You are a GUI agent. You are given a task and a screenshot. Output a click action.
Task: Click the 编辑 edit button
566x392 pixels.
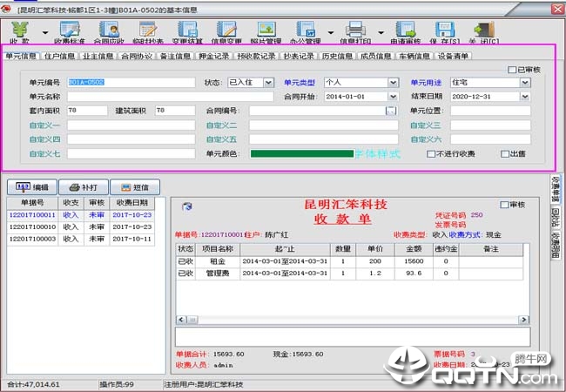[x=32, y=187]
